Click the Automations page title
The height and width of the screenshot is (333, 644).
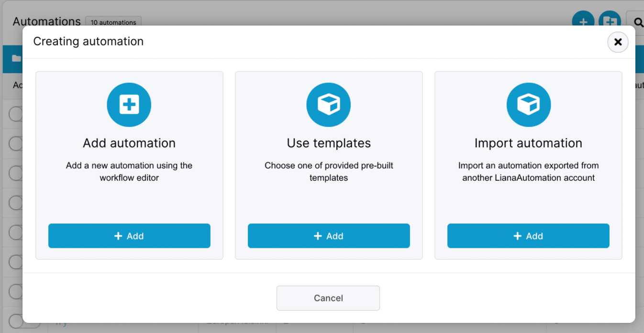46,22
